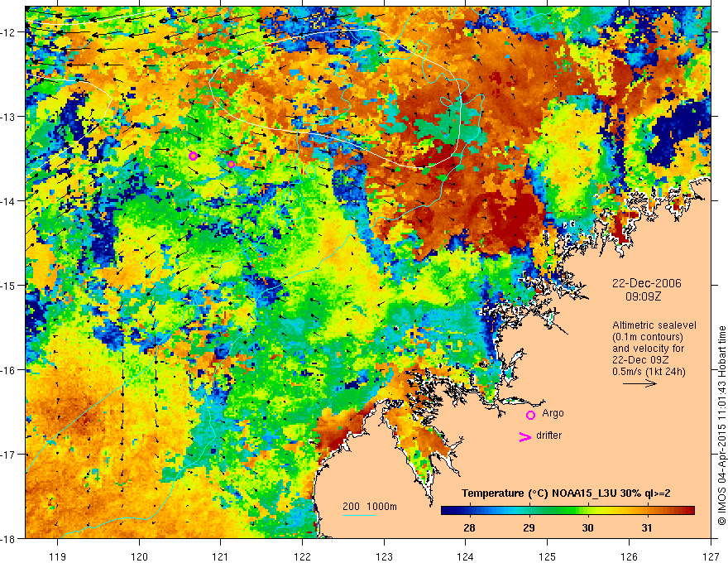
Task: Click the 'drifter' legend label
Action: 548,435
